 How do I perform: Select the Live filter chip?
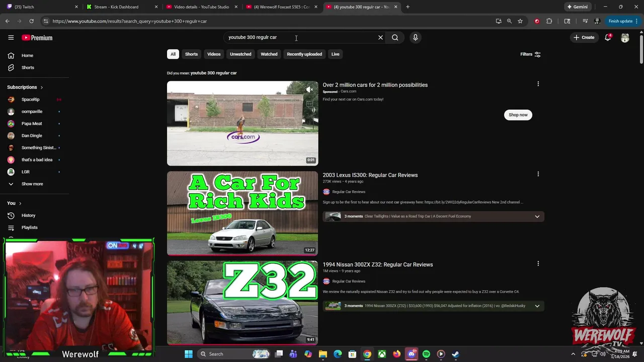pos(335,54)
